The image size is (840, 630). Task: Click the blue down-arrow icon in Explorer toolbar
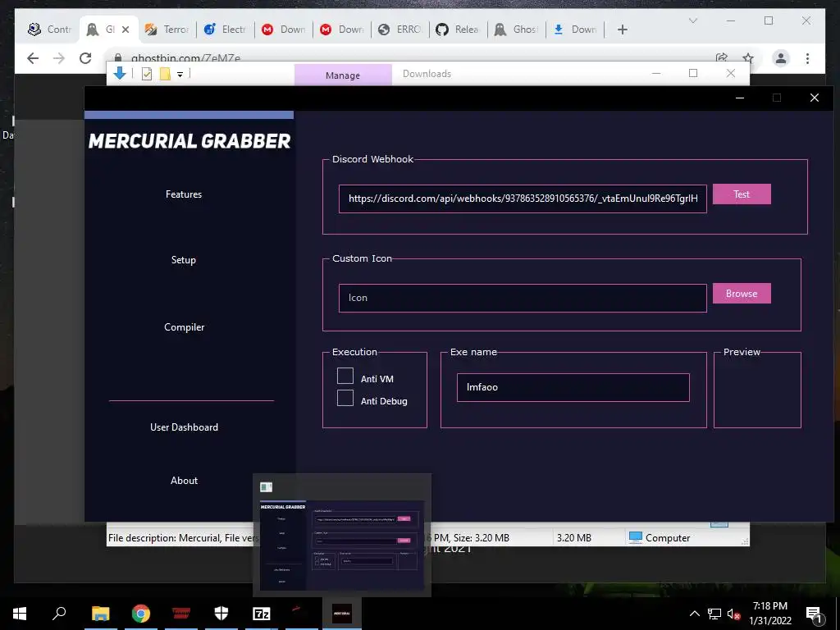click(120, 73)
